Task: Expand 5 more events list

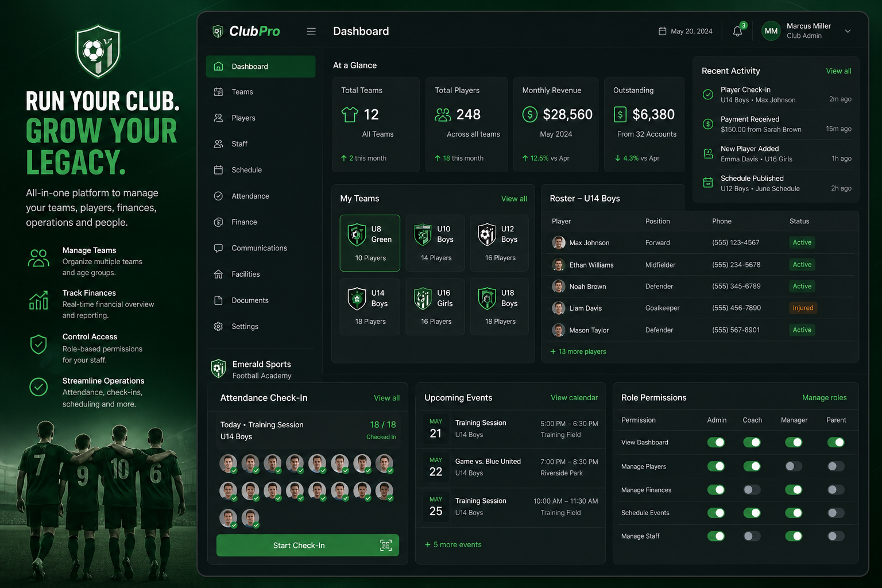Action: (x=453, y=544)
